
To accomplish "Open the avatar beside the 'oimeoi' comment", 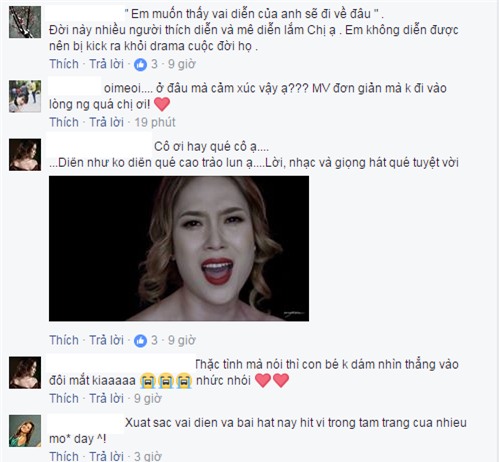I will (25, 96).
